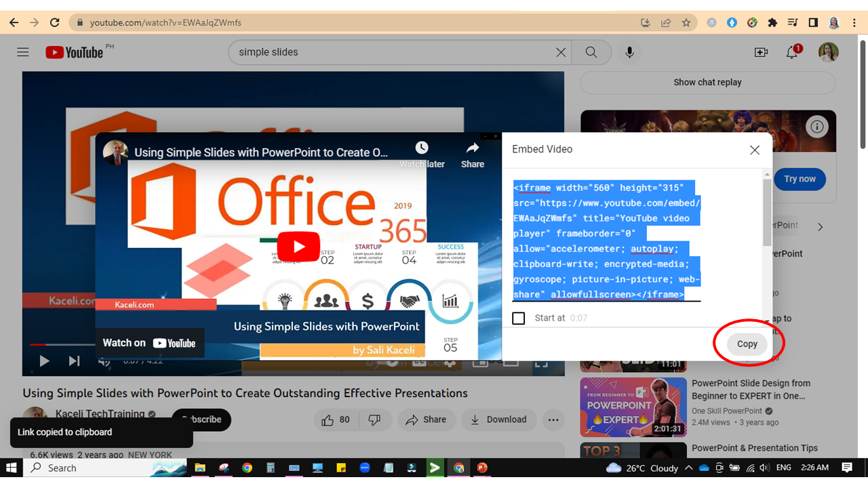Click inside the iframe embed code
868x488 pixels.
point(607,241)
